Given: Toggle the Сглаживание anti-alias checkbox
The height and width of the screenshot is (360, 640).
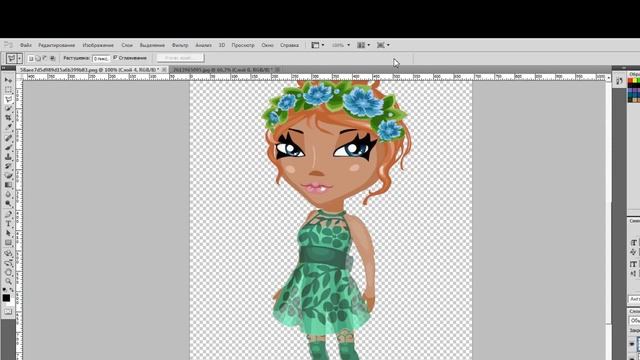Looking at the screenshot, I should [x=116, y=58].
